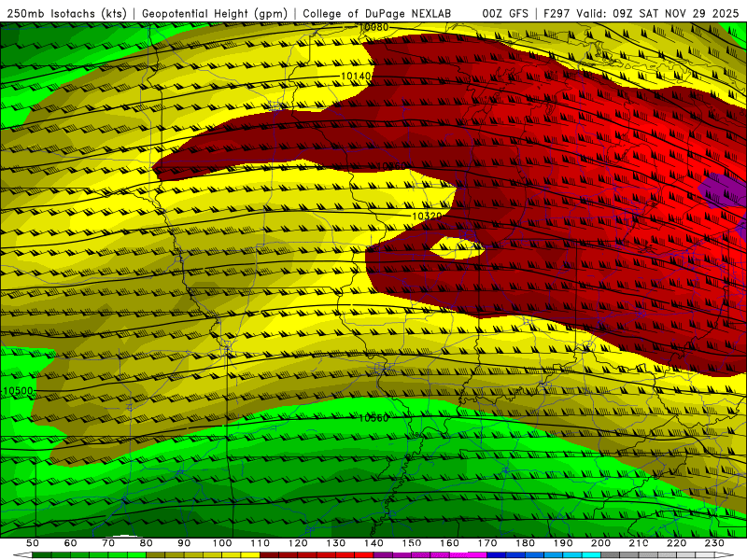Click the dark blue swatch below 170

[x=497, y=555]
